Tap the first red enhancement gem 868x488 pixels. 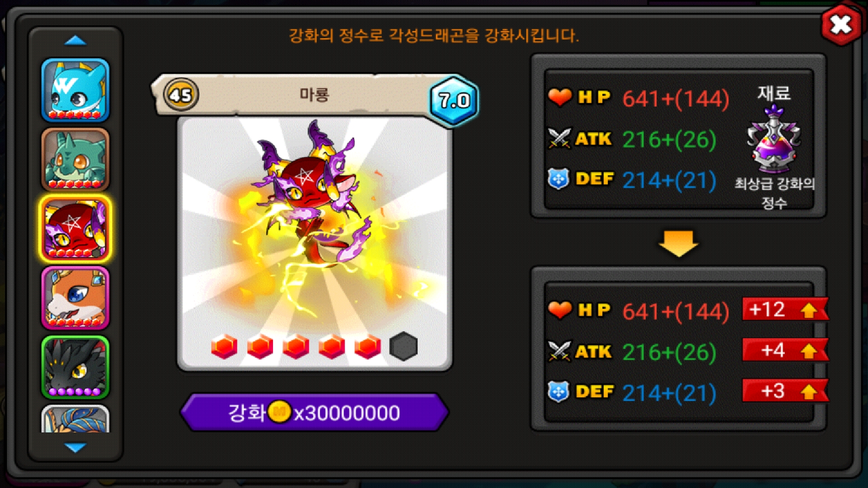[224, 347]
